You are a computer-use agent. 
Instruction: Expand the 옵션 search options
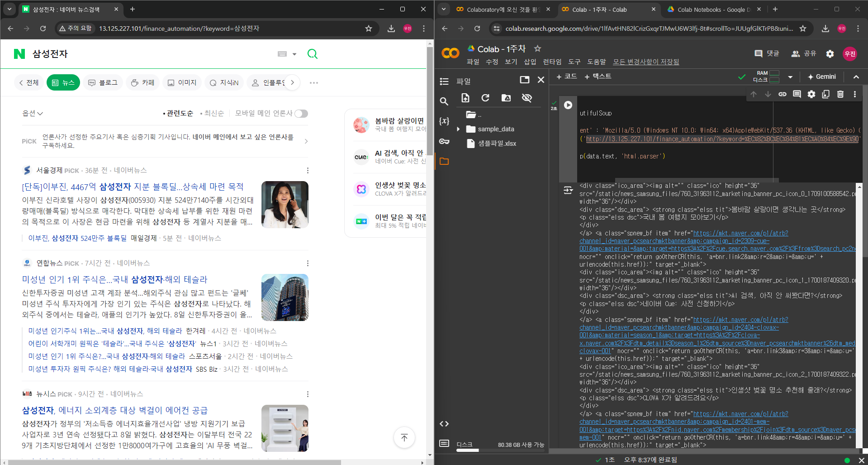(x=33, y=113)
